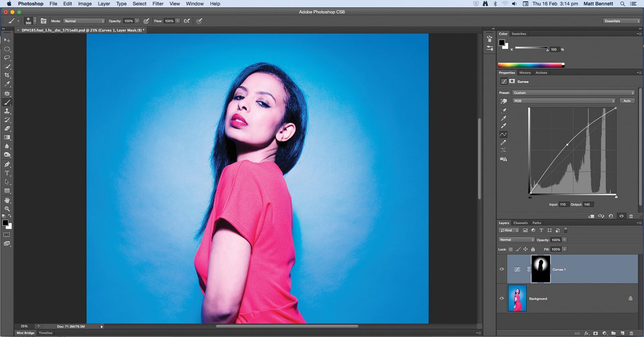Select the Clone Stamp tool
This screenshot has width=644, height=337.
(x=7, y=111)
